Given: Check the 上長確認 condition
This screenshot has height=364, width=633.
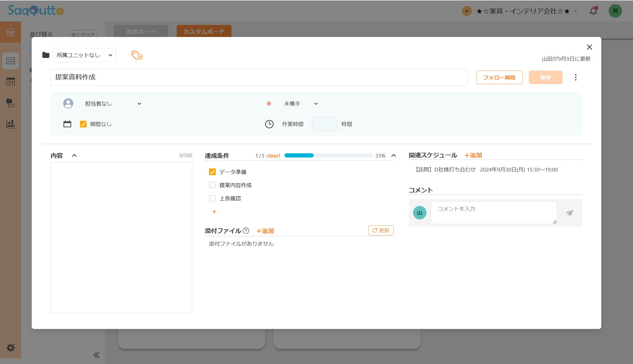Looking at the screenshot, I should (212, 198).
